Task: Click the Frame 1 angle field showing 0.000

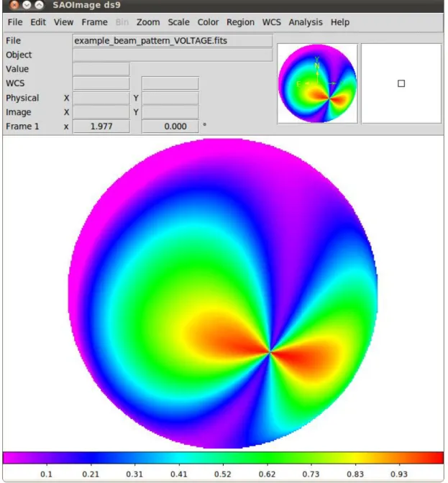Action: pyautogui.click(x=170, y=126)
